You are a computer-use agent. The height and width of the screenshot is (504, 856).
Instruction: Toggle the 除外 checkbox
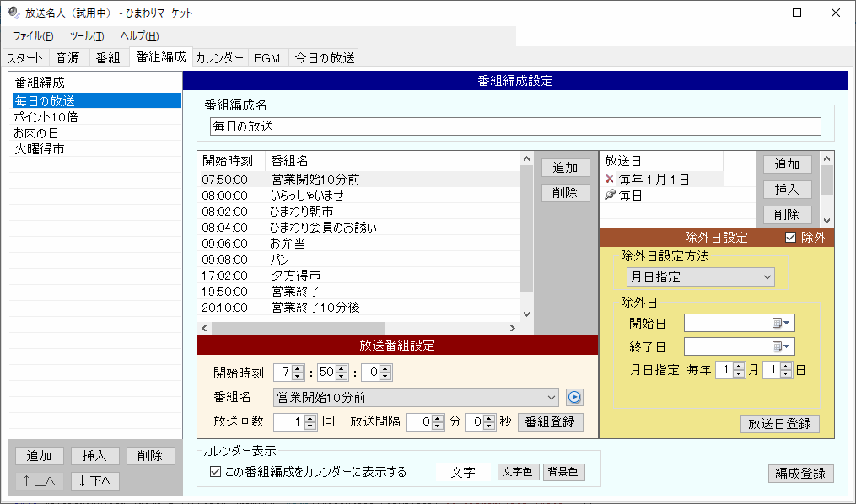click(x=790, y=238)
